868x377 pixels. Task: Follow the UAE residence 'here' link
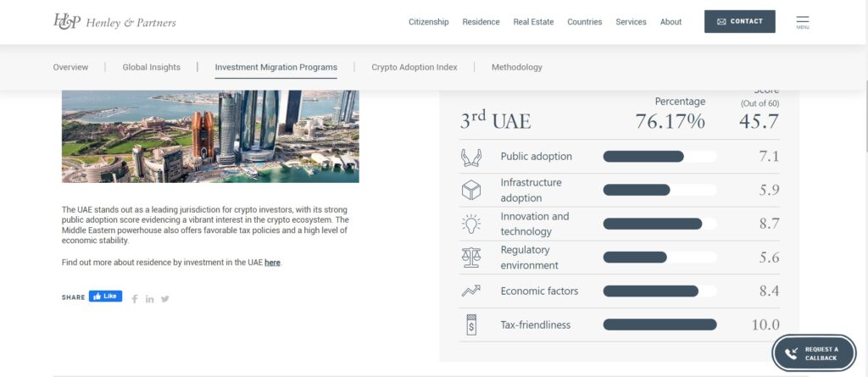(x=272, y=263)
